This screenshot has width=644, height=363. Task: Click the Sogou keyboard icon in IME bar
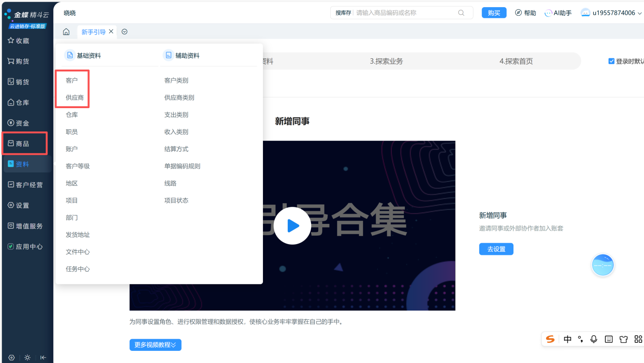point(609,339)
